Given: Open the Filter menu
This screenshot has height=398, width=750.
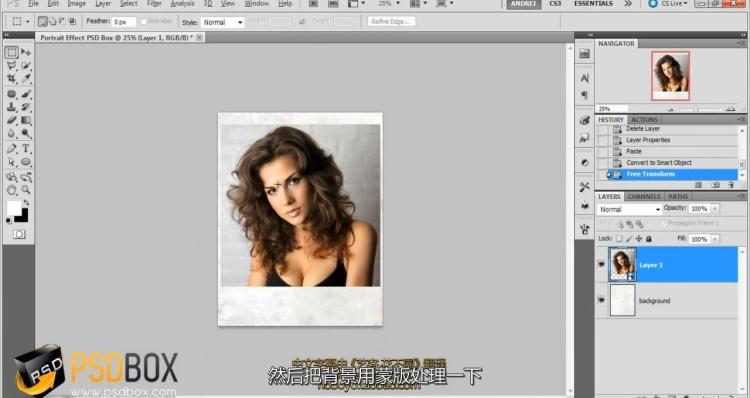Looking at the screenshot, I should [154, 3].
